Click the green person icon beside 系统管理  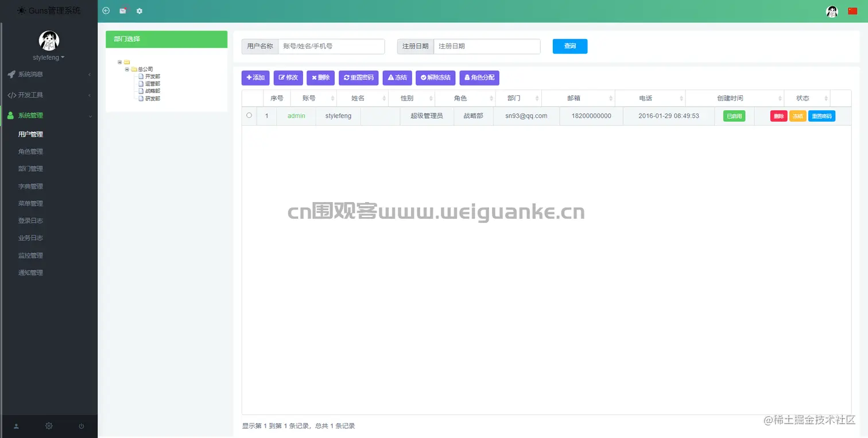pyautogui.click(x=10, y=115)
